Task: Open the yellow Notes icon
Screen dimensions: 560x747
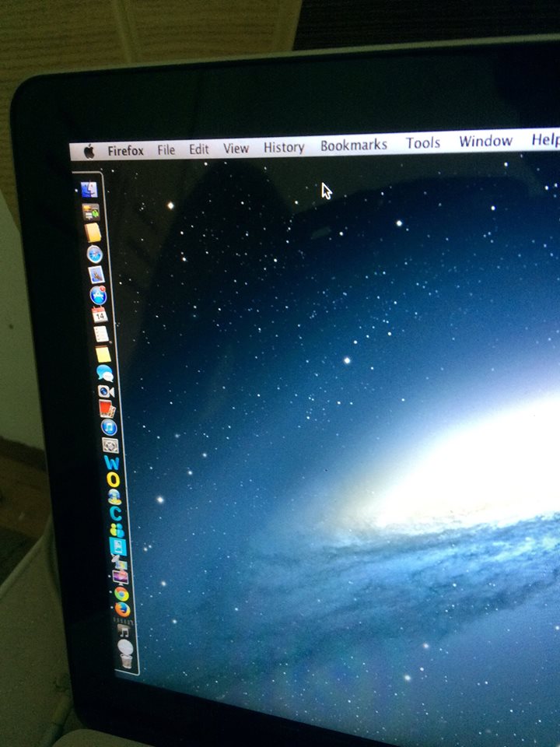Action: pos(103,355)
